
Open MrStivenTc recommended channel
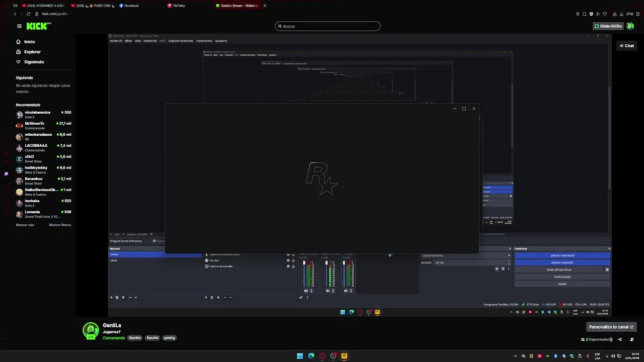click(43, 125)
